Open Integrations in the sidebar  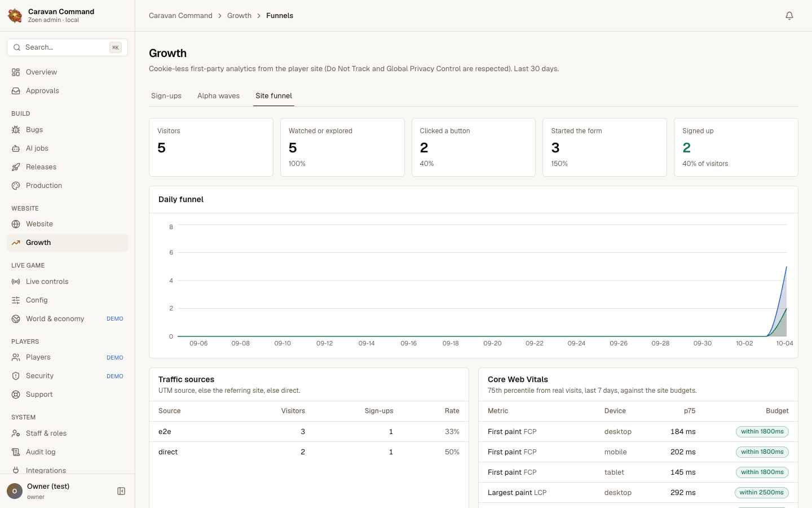(67, 470)
